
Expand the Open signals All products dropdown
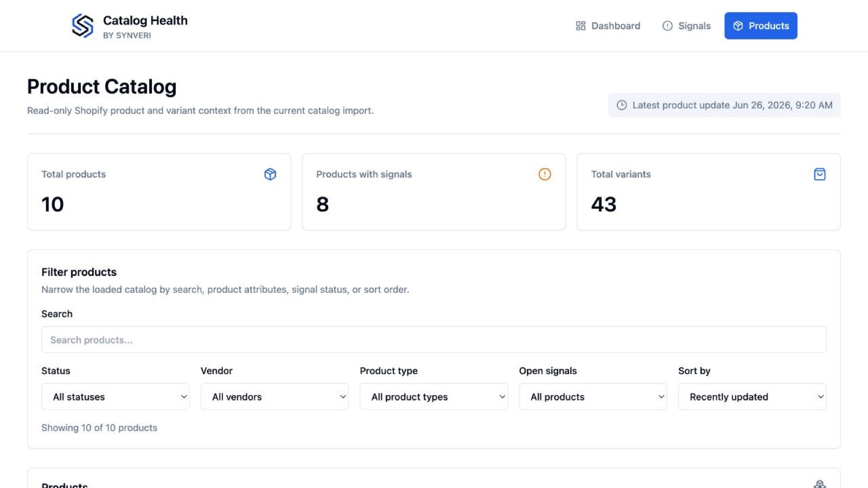click(593, 397)
